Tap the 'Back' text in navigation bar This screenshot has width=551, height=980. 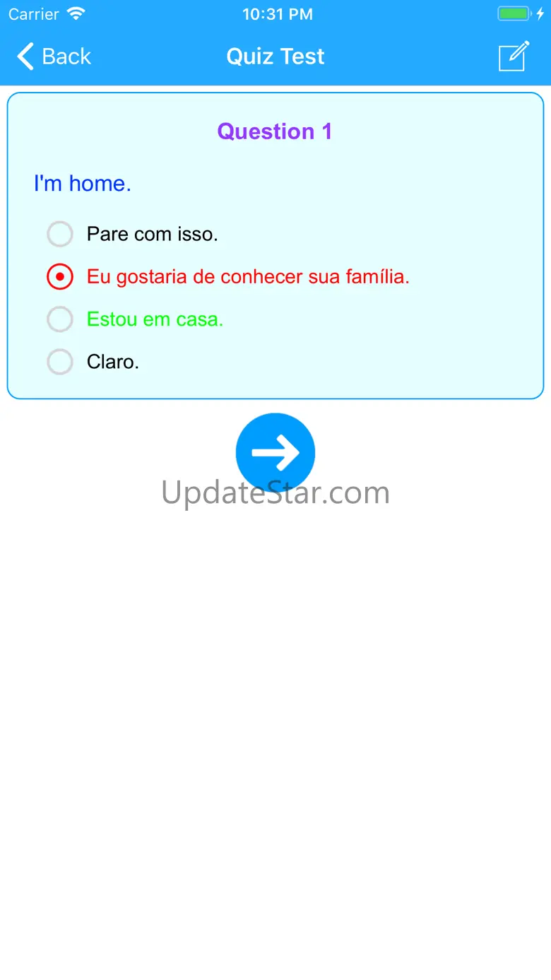point(66,57)
